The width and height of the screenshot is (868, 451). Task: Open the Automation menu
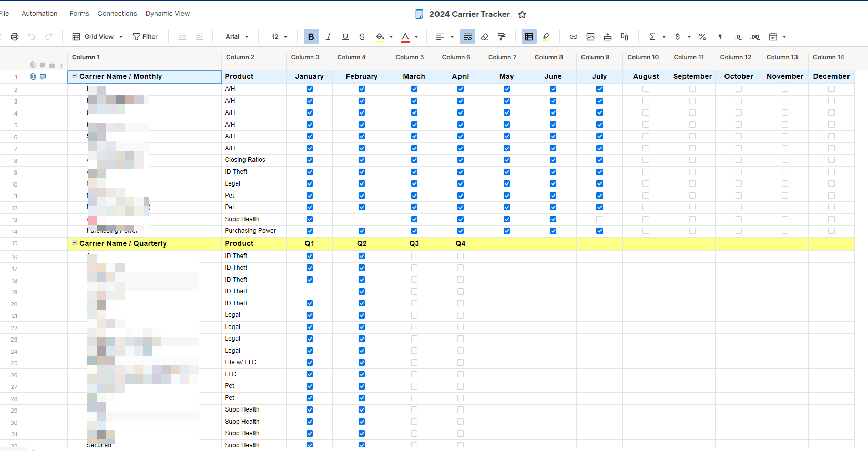(x=39, y=14)
